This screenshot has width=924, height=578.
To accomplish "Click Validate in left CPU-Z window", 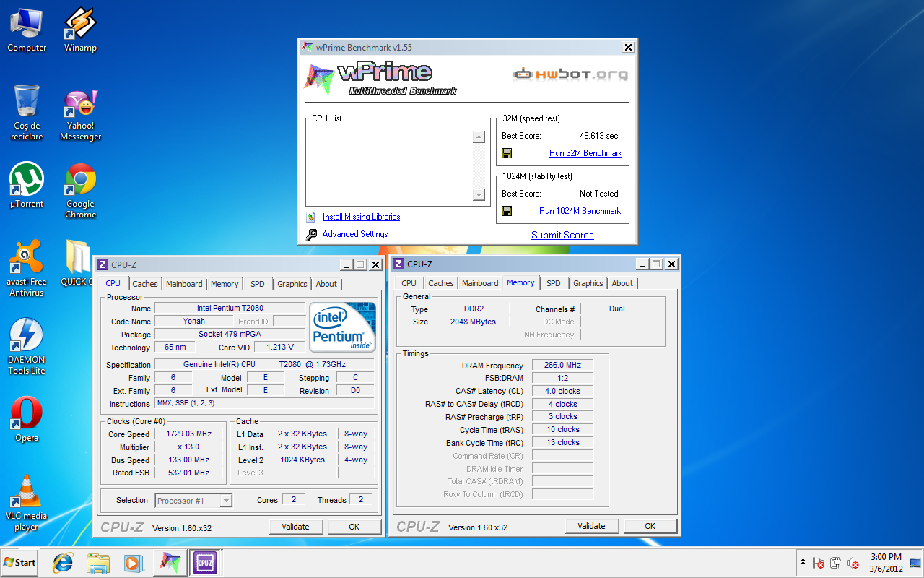I will pos(295,527).
